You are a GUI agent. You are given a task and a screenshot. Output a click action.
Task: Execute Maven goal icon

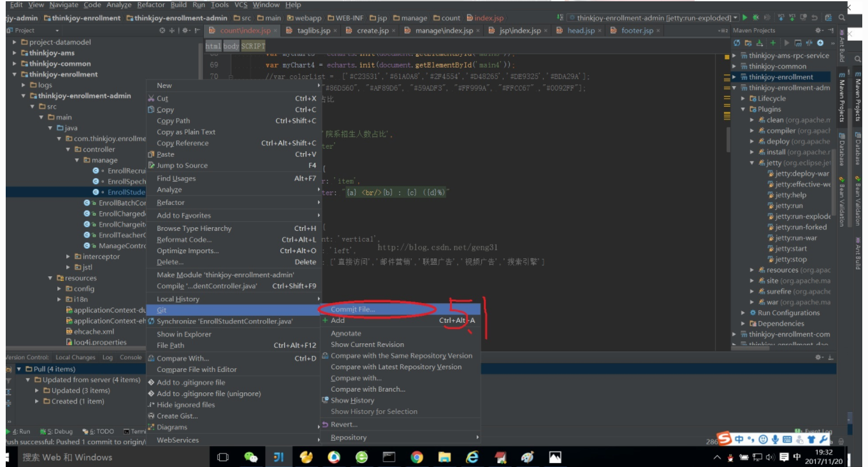click(798, 43)
